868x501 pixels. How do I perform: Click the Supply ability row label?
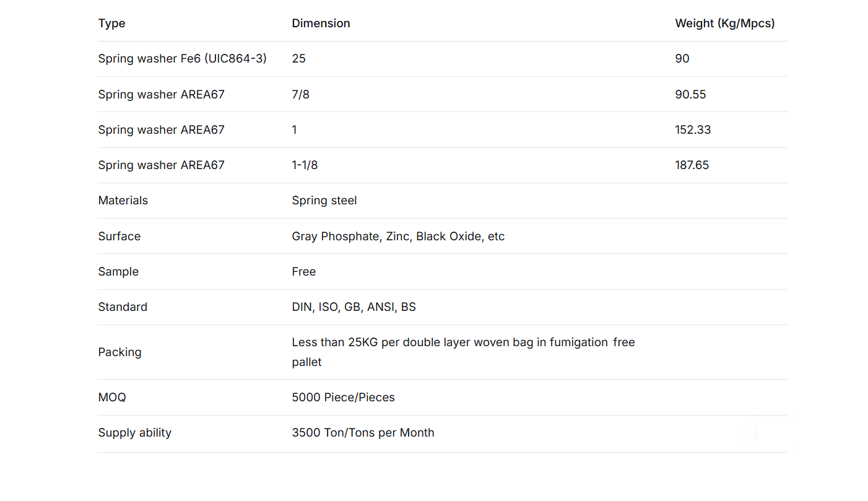[134, 433]
